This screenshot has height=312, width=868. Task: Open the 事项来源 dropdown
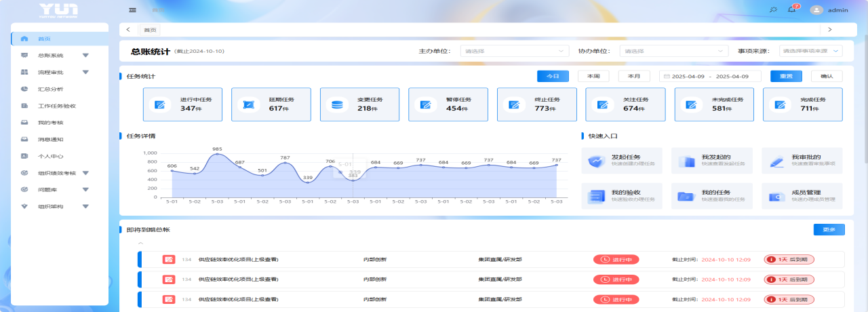(x=810, y=51)
